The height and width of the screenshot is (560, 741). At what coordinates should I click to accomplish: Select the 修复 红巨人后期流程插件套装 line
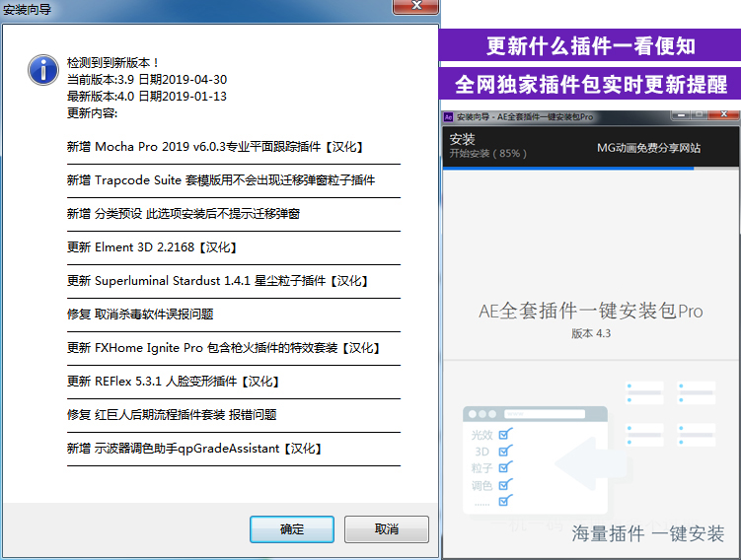(172, 415)
